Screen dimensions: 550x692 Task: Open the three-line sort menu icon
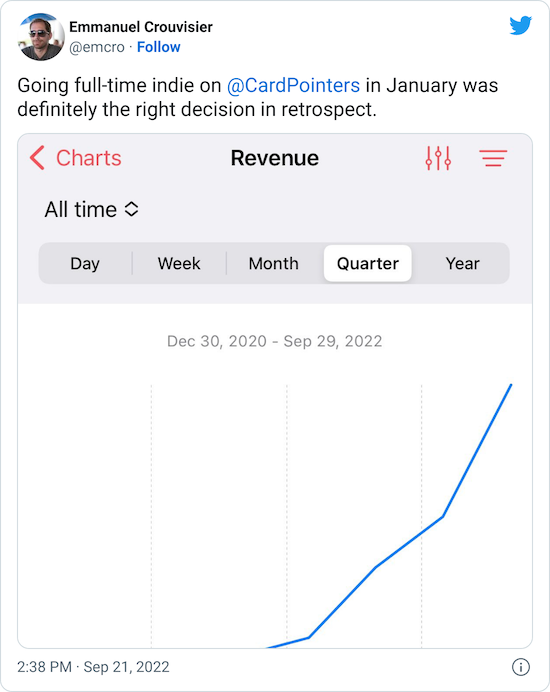[493, 158]
